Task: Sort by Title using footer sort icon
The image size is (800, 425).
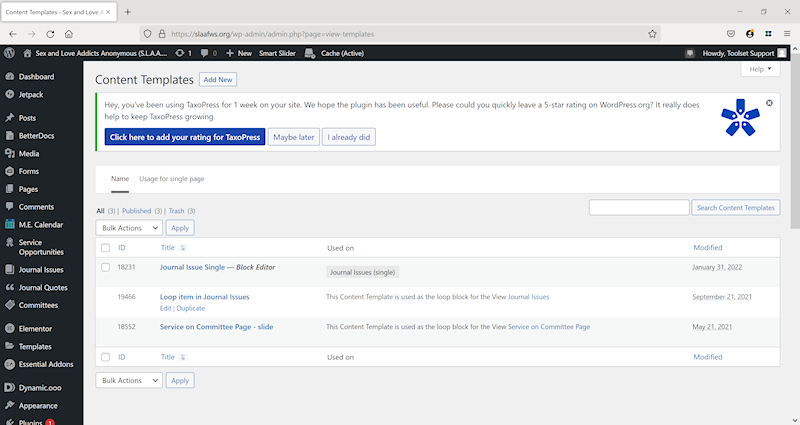Action: 183,357
